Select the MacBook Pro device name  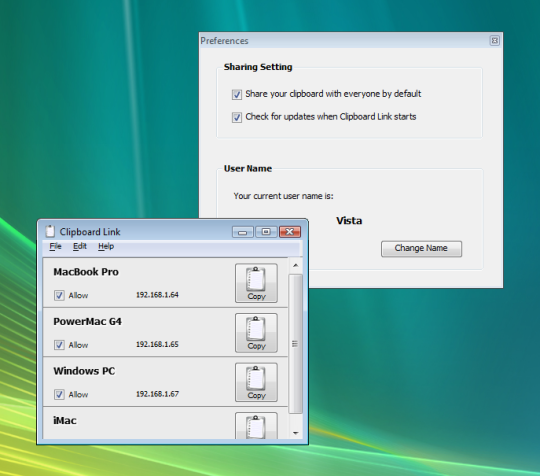(86, 272)
